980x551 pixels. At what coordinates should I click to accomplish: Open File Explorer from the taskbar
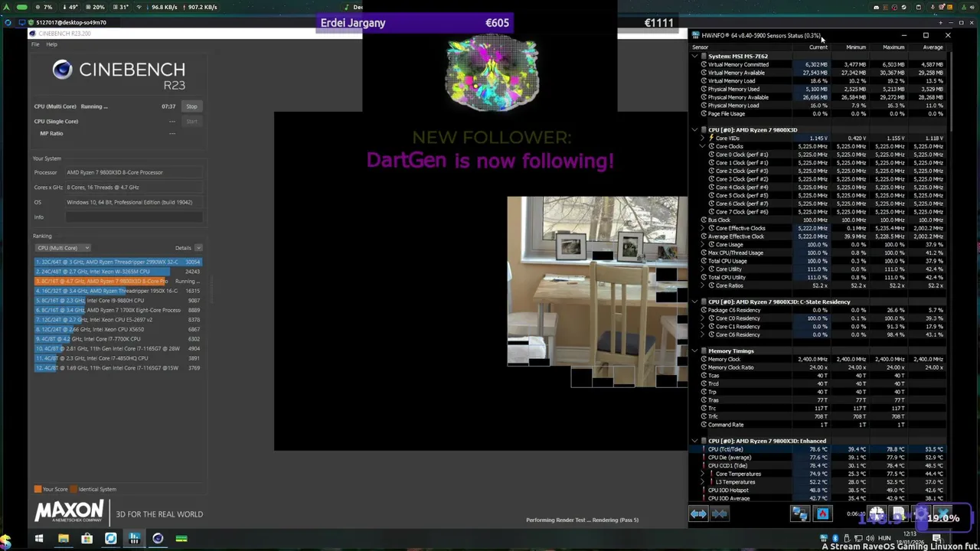tap(64, 539)
